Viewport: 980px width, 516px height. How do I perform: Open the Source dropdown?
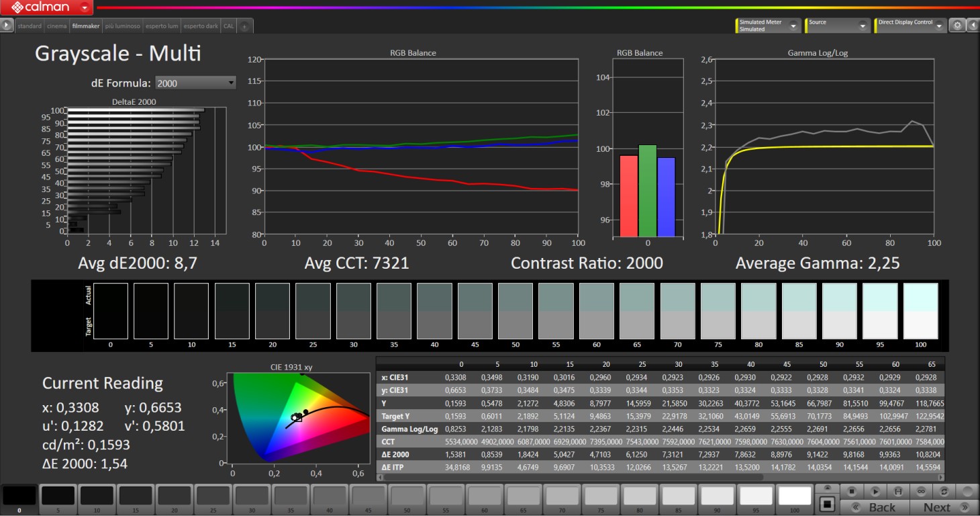tap(838, 26)
